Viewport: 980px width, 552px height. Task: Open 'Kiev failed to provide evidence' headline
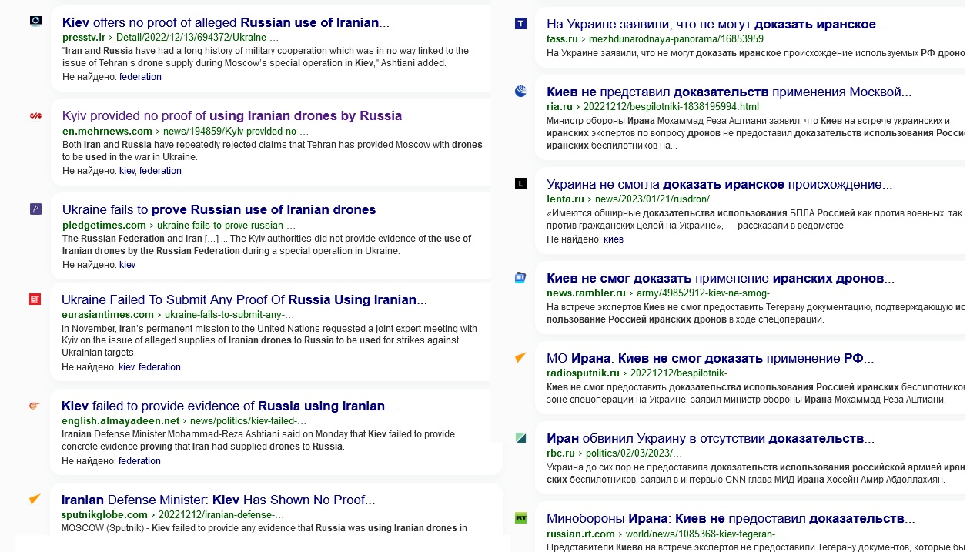pyautogui.click(x=228, y=406)
